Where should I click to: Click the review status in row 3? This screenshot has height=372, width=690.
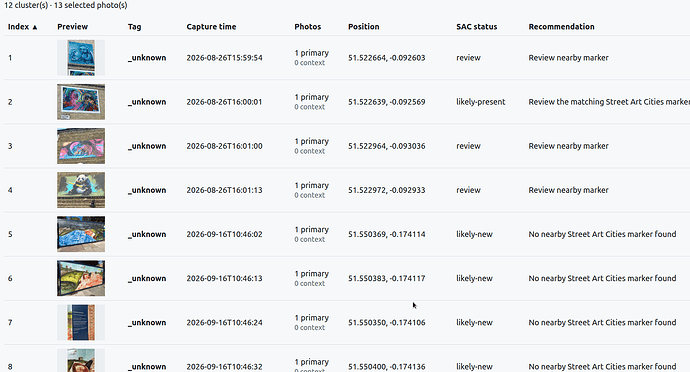468,146
